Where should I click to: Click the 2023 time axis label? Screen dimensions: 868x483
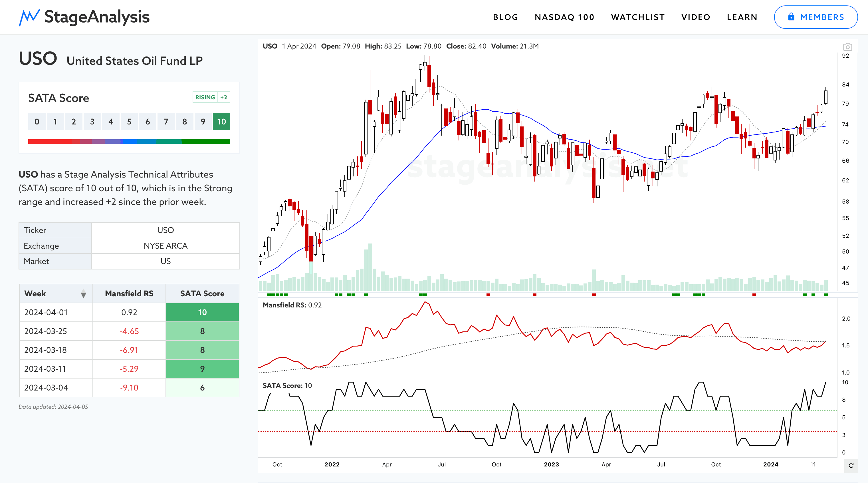pos(551,464)
